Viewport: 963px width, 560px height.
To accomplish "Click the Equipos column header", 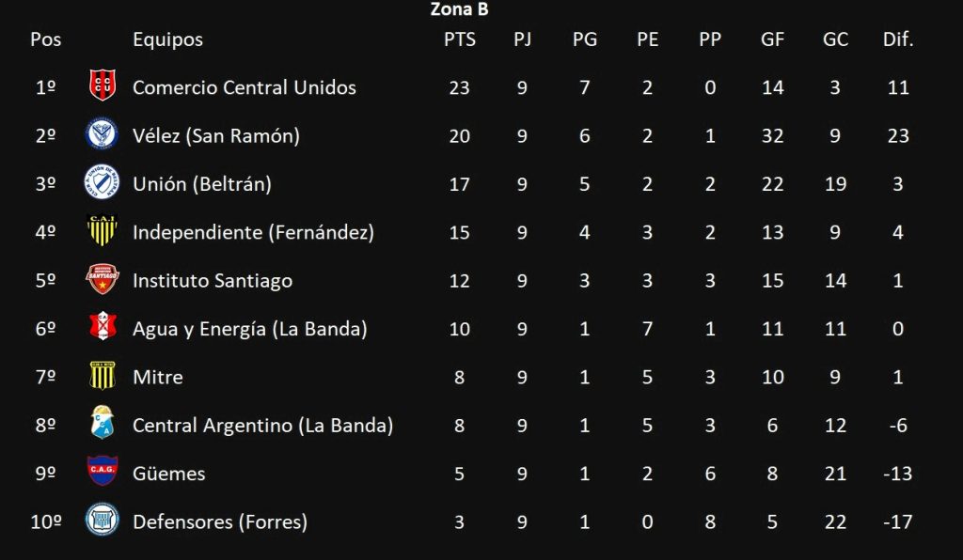I will point(167,39).
